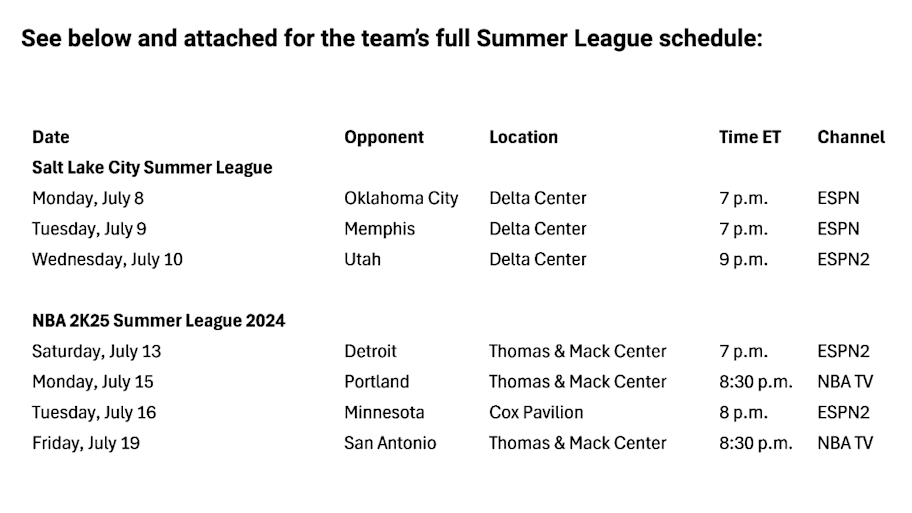Click the Monday, July 8 date cell
912x513 pixels.
click(88, 199)
